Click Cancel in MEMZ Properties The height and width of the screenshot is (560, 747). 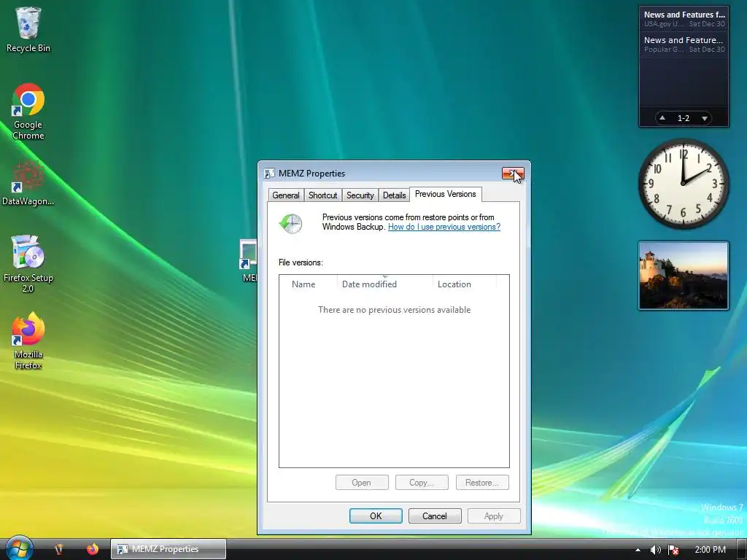pos(435,516)
